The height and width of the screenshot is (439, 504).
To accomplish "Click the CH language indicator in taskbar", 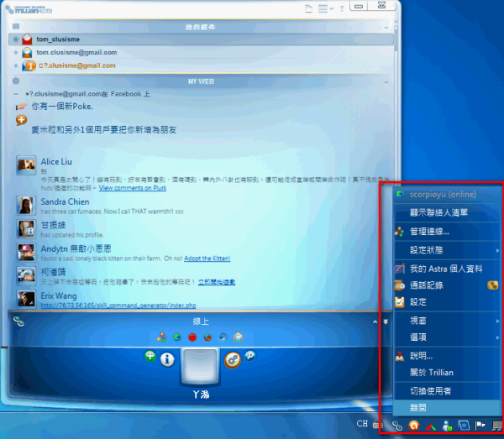I will 362,424.
